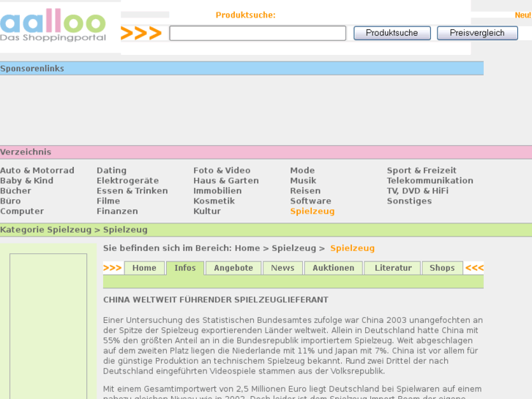532x399 pixels.
Task: Focus the Produktsuche text input field
Action: (x=258, y=33)
